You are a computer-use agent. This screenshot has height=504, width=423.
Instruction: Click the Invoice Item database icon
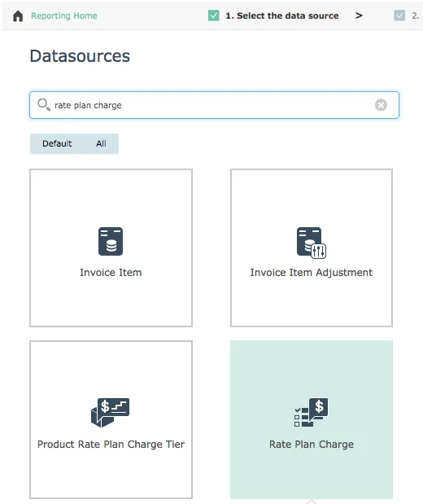coord(111,241)
